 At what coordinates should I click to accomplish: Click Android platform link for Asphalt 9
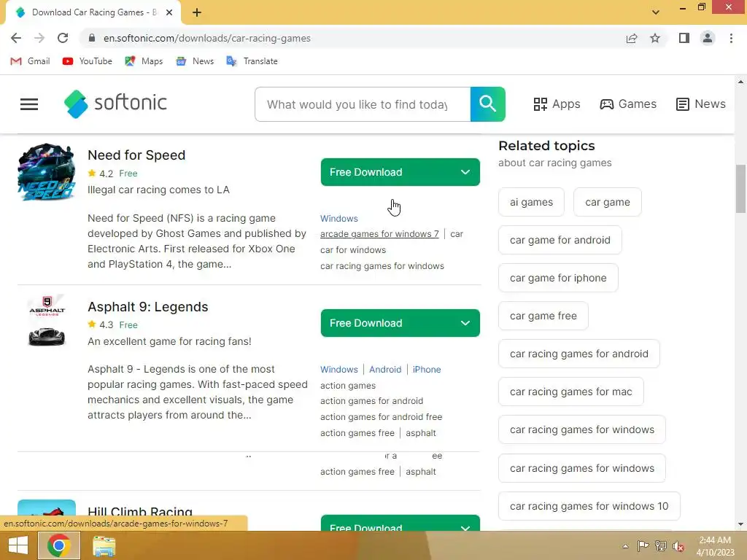(x=385, y=370)
